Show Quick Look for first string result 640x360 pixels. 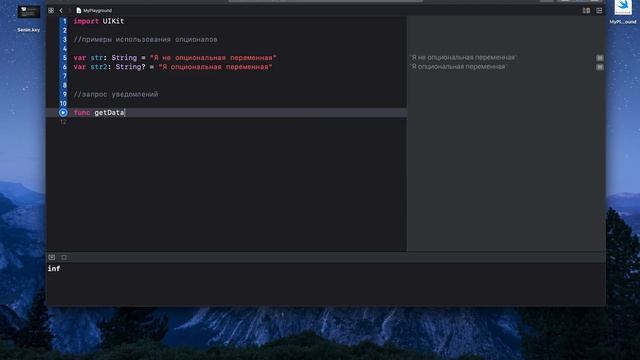tap(600, 58)
